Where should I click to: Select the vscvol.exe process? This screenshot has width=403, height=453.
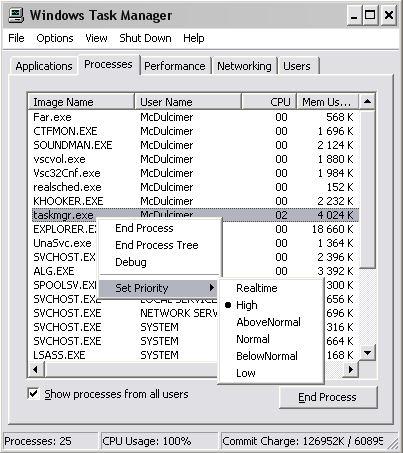click(x=194, y=159)
